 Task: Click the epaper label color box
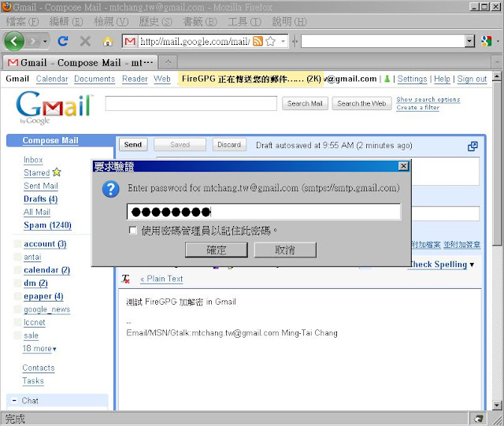point(17,296)
